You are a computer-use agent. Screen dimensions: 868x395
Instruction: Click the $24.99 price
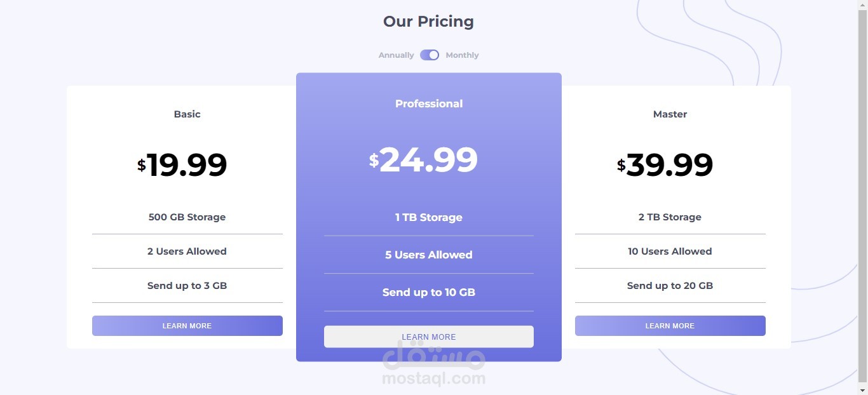click(x=424, y=159)
